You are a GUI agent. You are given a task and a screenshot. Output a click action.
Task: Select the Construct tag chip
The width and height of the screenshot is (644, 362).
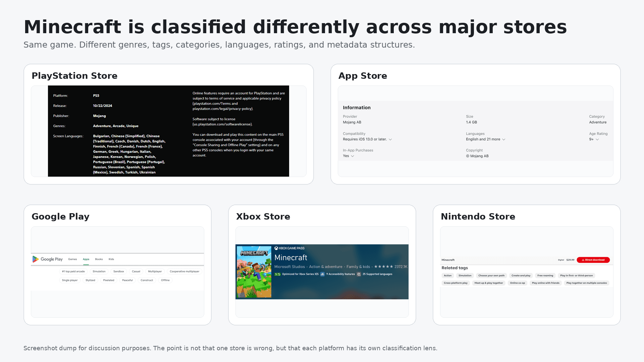click(147, 280)
